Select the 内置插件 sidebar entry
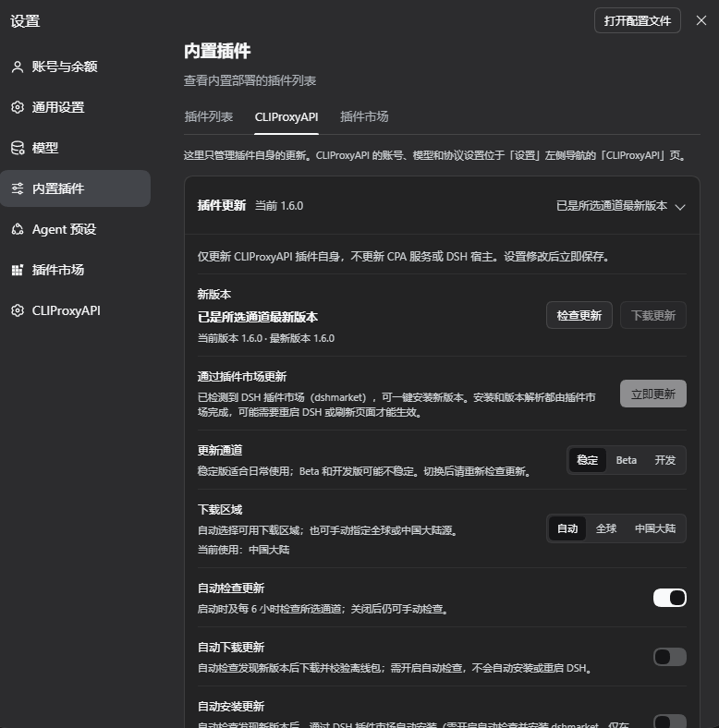 click(x=75, y=188)
